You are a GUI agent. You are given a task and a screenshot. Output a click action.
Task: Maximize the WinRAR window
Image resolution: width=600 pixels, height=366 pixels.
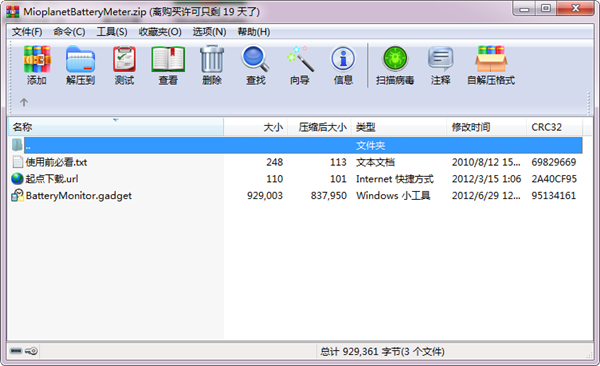546,9
